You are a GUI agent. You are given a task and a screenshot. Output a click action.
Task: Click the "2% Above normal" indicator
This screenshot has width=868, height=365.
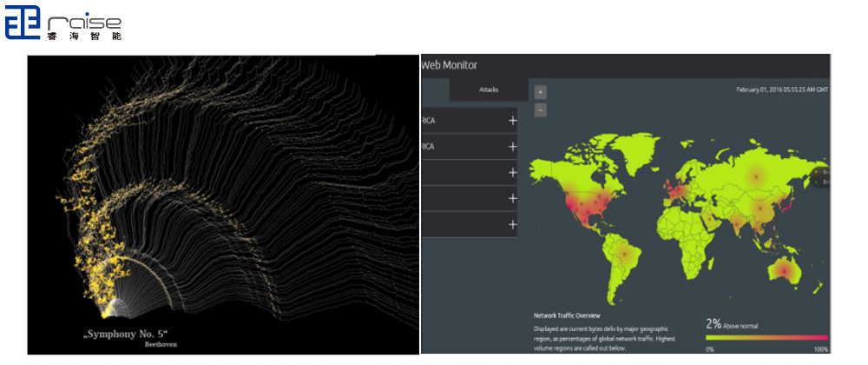732,324
